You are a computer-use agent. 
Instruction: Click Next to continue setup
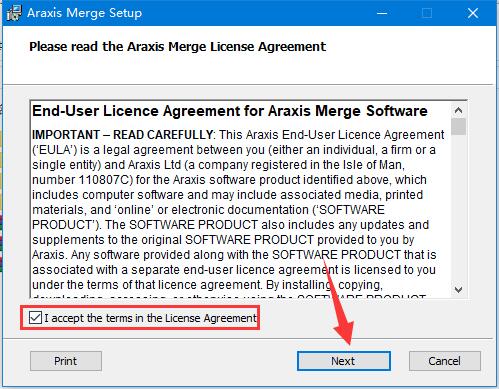coord(344,361)
